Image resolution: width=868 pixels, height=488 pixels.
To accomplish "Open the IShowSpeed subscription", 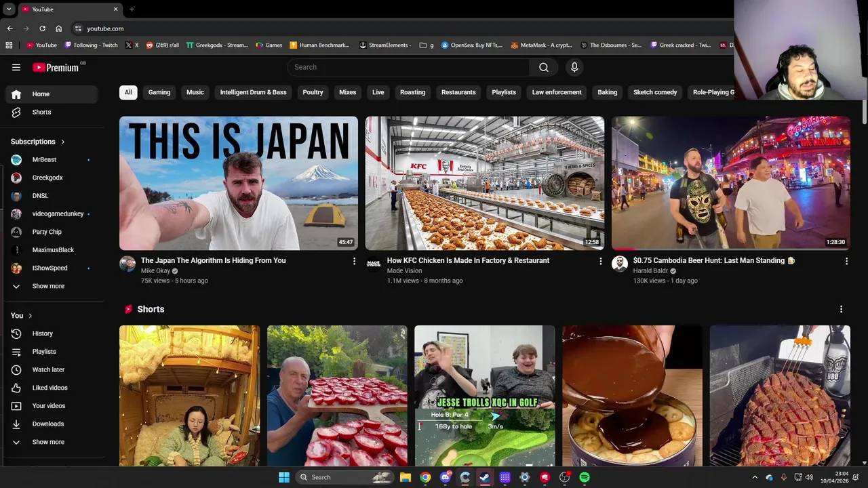I will [53, 268].
